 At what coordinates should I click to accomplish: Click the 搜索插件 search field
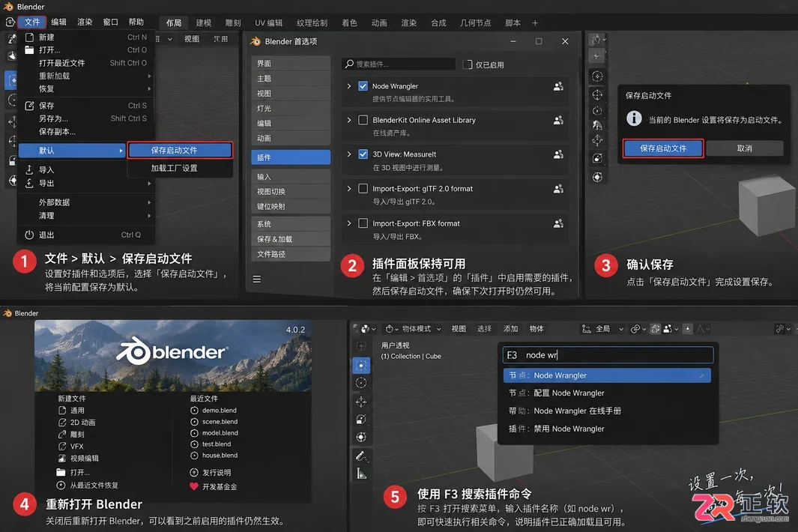pos(399,64)
